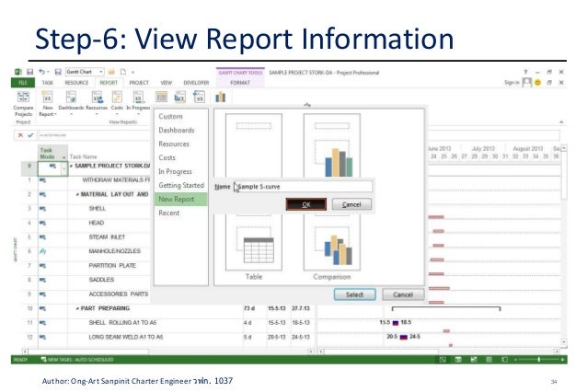
Task: Click the Dashboards report icon in ribbon
Action: 71,97
